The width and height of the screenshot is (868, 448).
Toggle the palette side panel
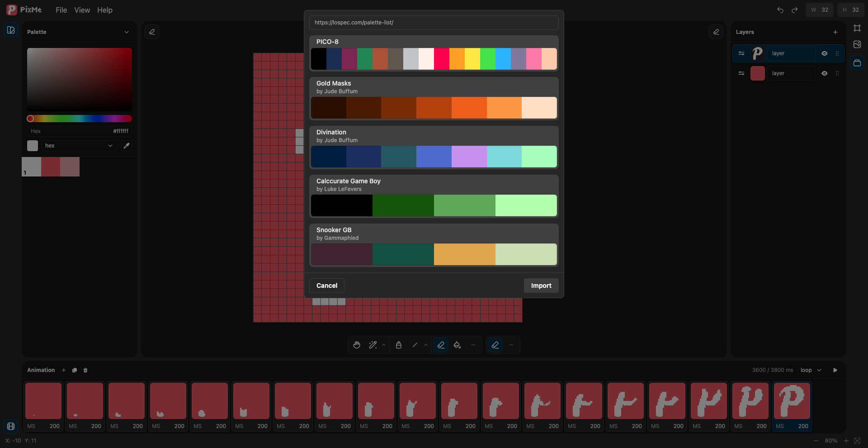pos(11,30)
